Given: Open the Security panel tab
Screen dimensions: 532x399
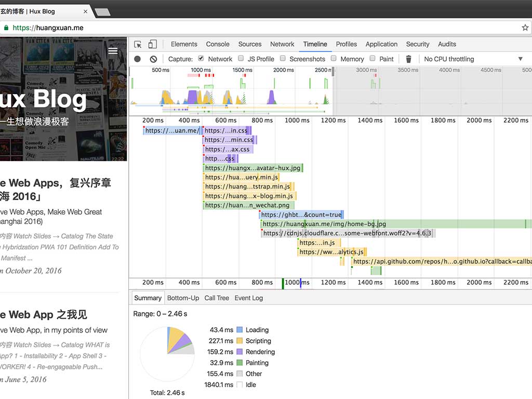Looking at the screenshot, I should point(418,44).
